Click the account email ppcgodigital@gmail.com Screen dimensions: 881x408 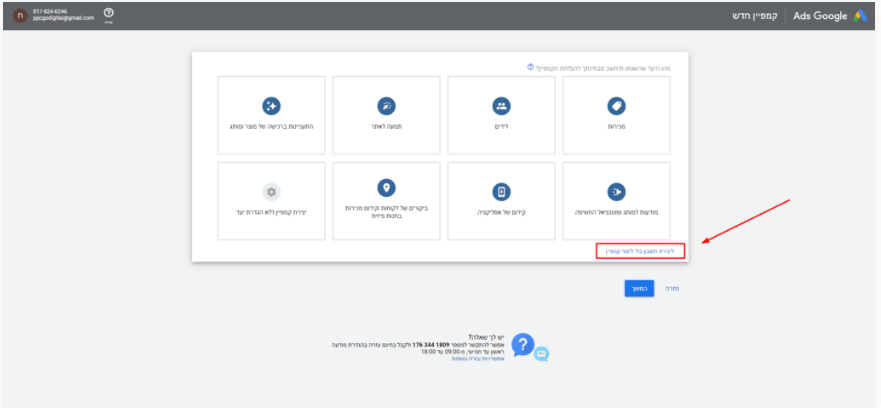(62, 19)
